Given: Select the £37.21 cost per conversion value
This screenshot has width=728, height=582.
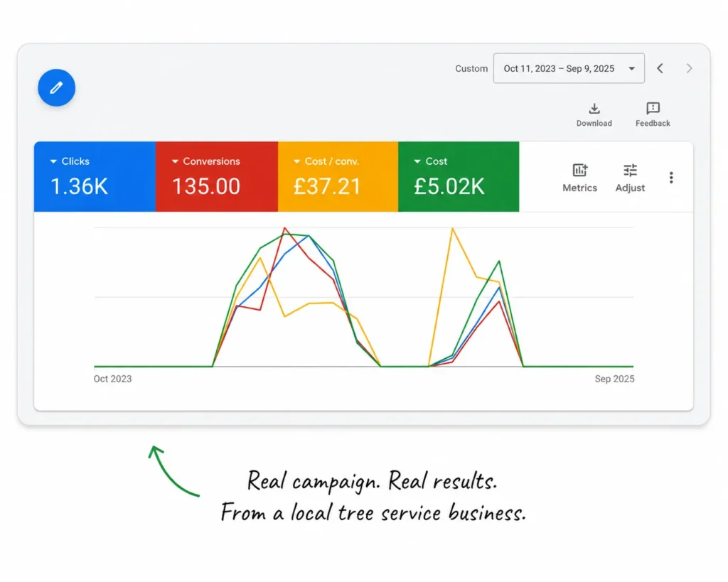Looking at the screenshot, I should [x=327, y=187].
